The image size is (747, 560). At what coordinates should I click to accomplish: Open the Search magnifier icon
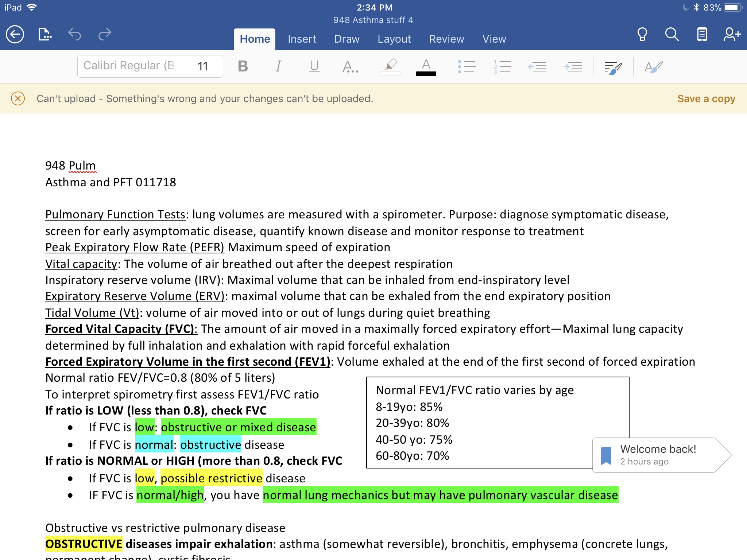[672, 35]
